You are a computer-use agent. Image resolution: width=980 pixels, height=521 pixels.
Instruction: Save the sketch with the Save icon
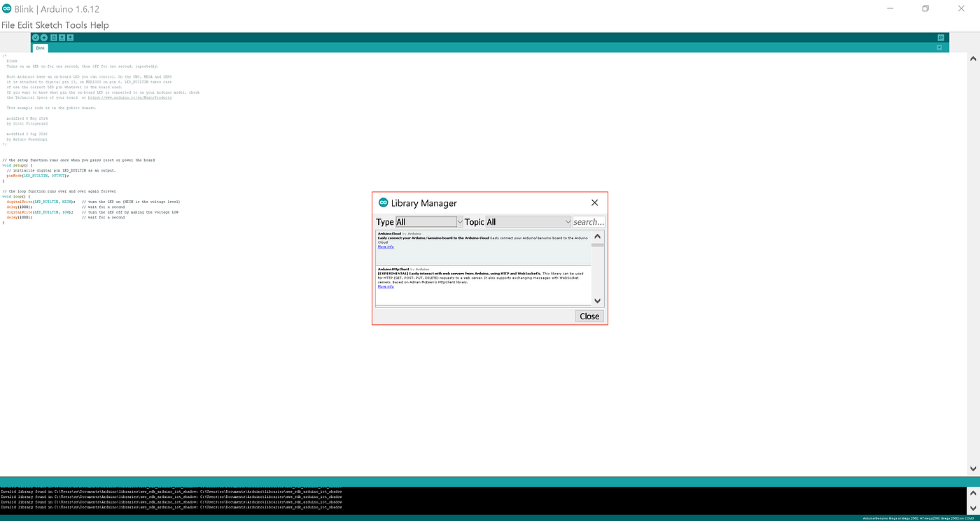click(x=70, y=37)
